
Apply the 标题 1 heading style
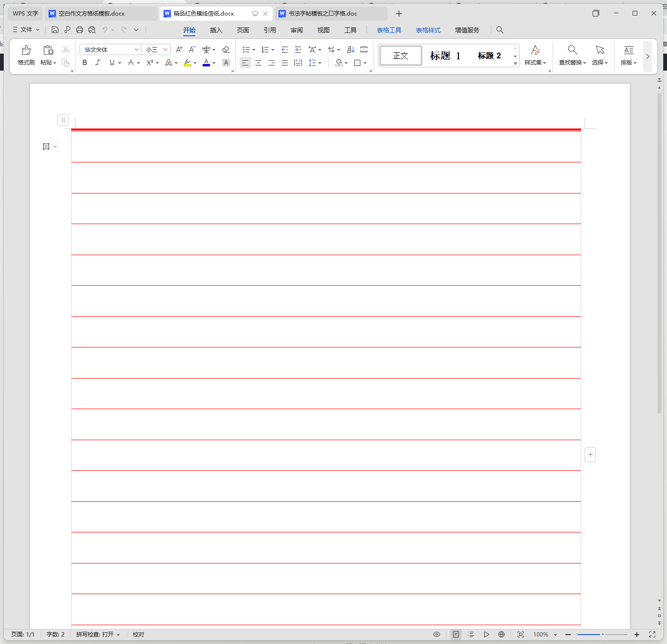pos(445,56)
